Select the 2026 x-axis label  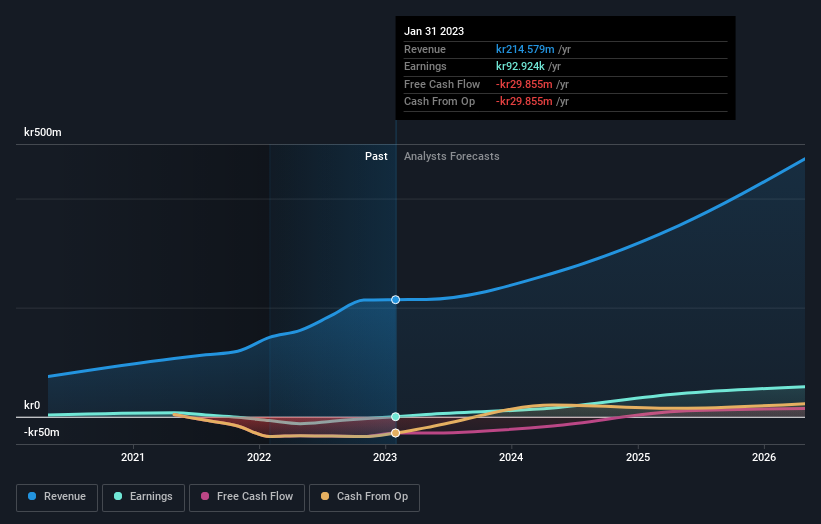[764, 458]
